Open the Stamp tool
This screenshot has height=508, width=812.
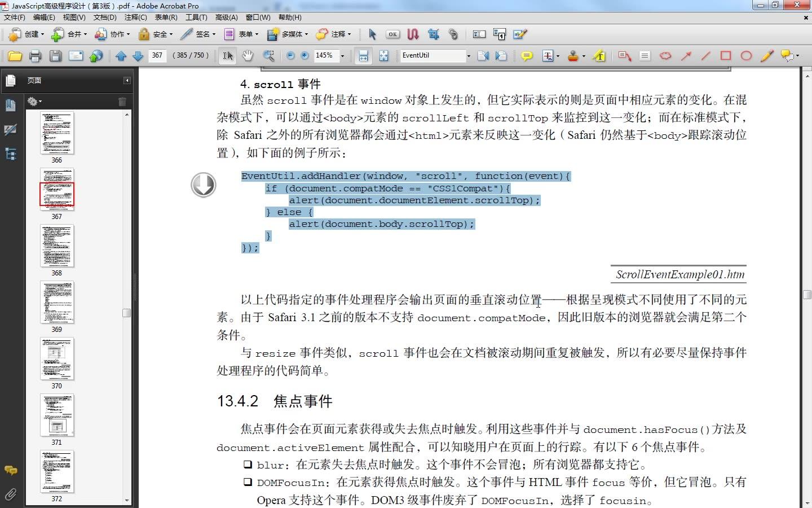click(574, 55)
